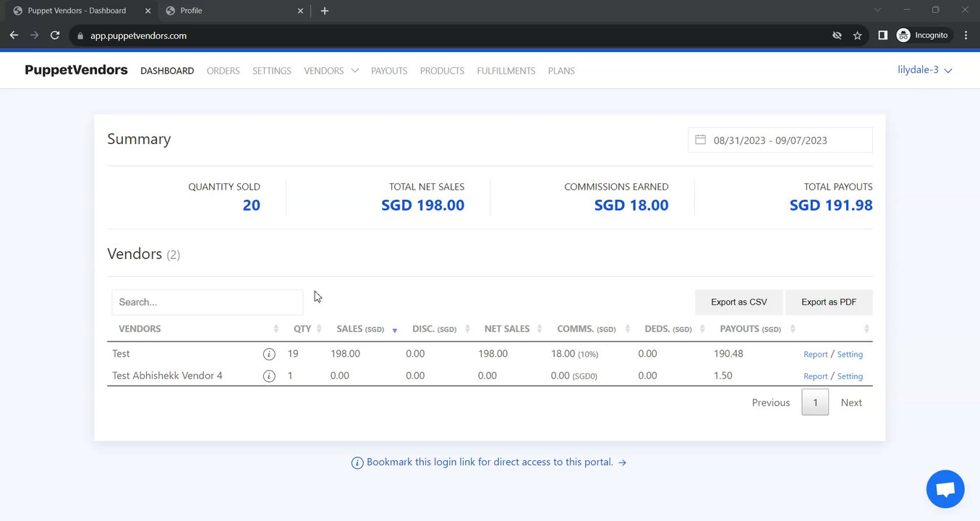This screenshot has width=980, height=521.
Task: Open the Chrome three-dot menu
Action: pos(966,35)
